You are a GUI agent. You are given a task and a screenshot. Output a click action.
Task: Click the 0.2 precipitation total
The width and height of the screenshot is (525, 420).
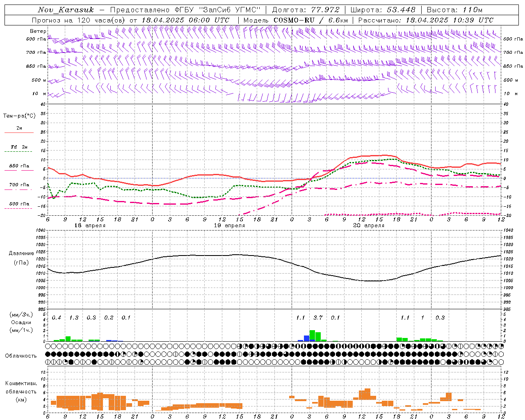109,318
